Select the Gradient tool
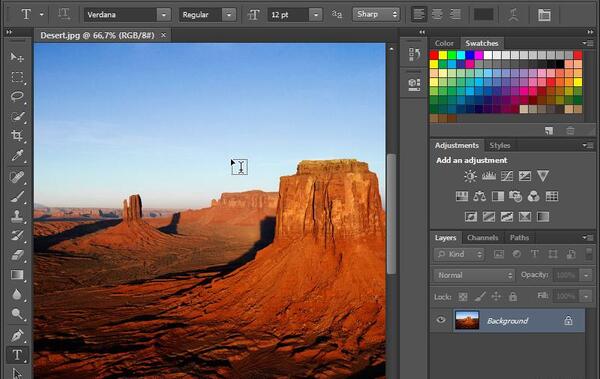The width and height of the screenshot is (600, 379). coord(17,275)
